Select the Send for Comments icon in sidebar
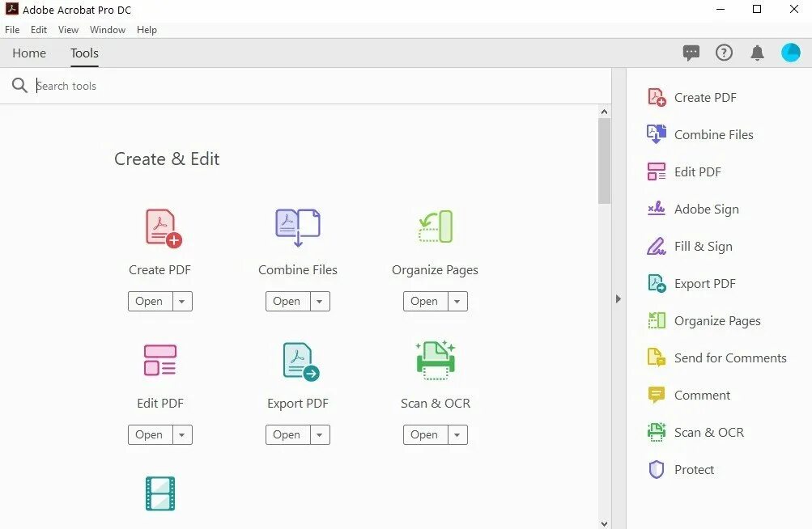The width and height of the screenshot is (812, 529). (657, 358)
